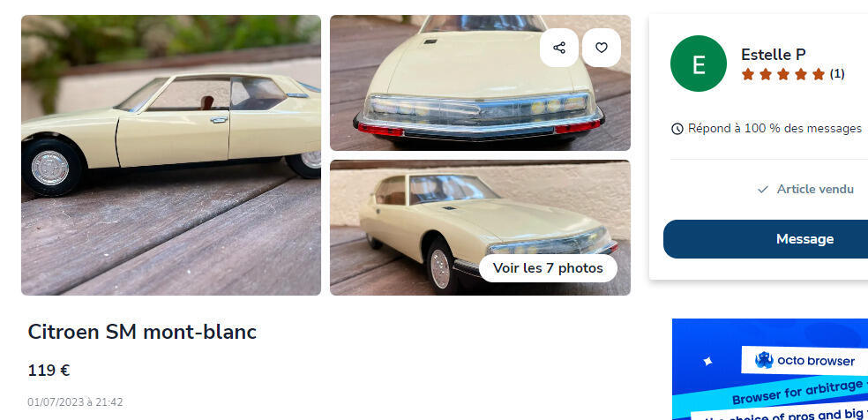Click the green E seller avatar

click(699, 64)
